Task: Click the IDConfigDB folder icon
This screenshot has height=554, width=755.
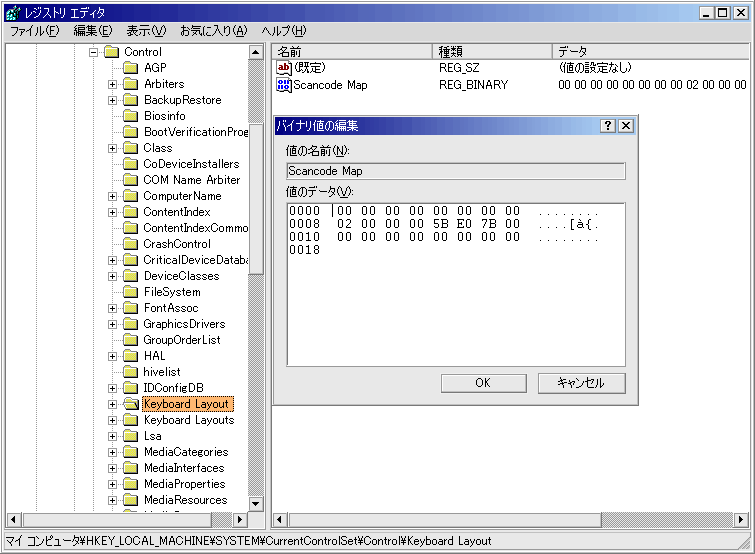Action: click(x=130, y=388)
